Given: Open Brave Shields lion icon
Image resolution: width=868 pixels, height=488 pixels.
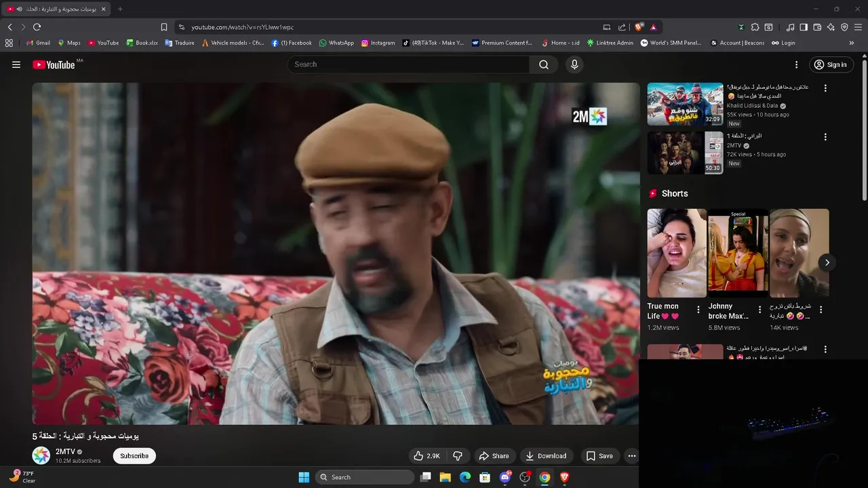Looking at the screenshot, I should [x=639, y=27].
